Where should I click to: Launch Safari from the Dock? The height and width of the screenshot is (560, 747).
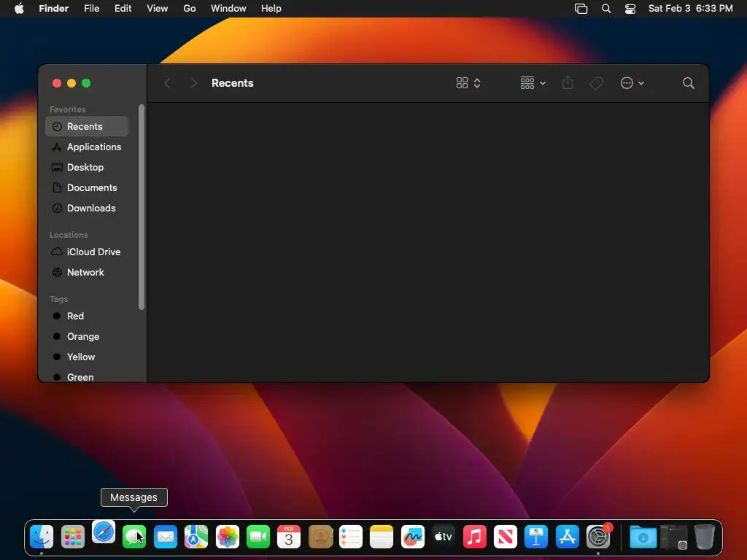coord(104,532)
